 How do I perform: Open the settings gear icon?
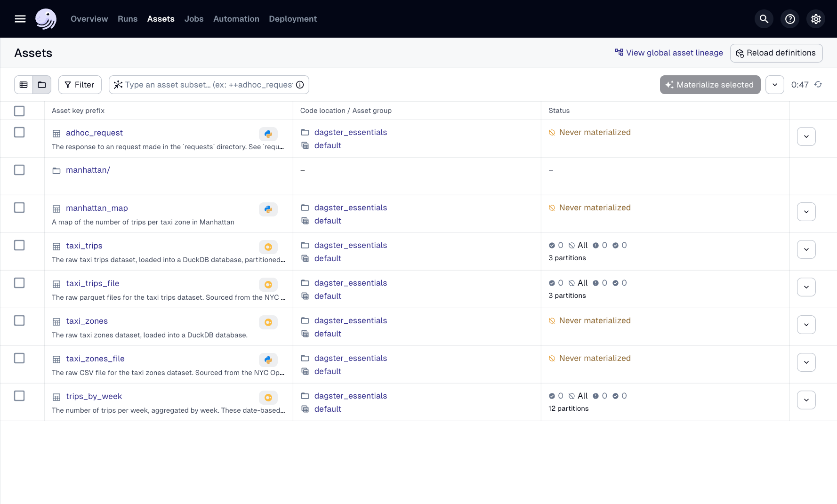816,19
